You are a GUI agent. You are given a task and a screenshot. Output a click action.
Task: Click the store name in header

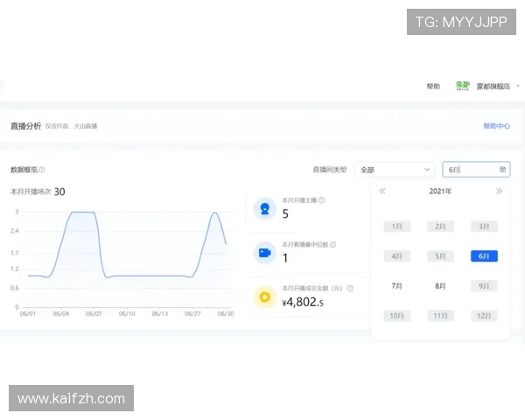pos(493,86)
